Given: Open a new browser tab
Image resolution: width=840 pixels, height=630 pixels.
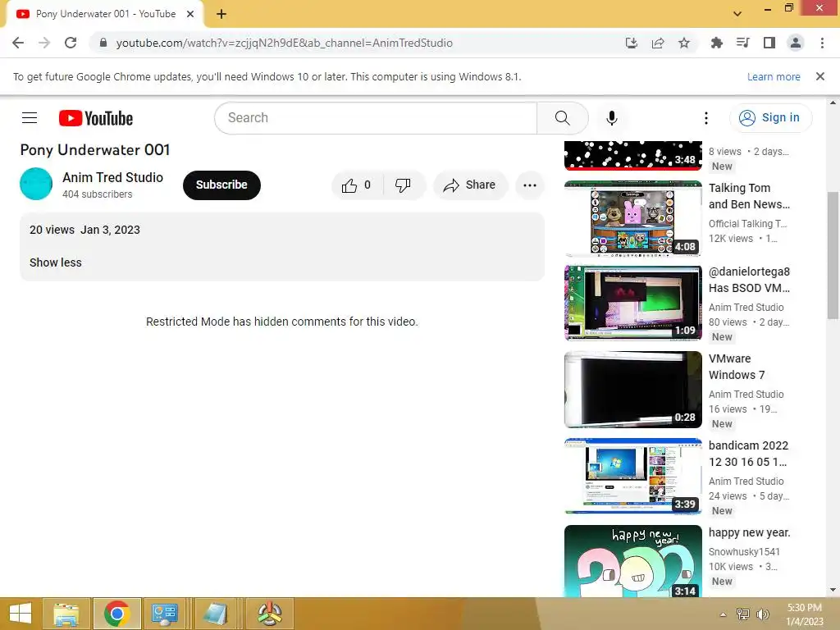Looking at the screenshot, I should point(221,14).
